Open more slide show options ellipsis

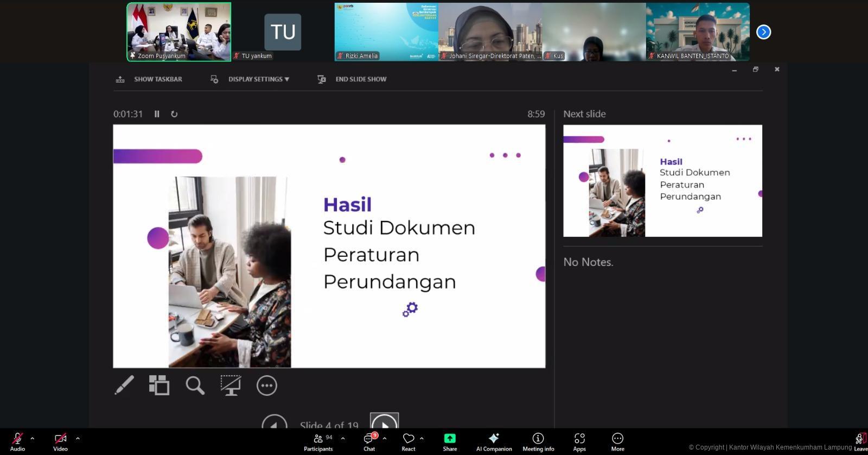click(266, 386)
